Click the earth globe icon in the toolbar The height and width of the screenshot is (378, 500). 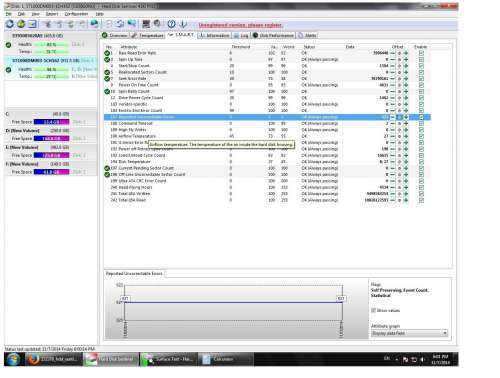click(94, 24)
